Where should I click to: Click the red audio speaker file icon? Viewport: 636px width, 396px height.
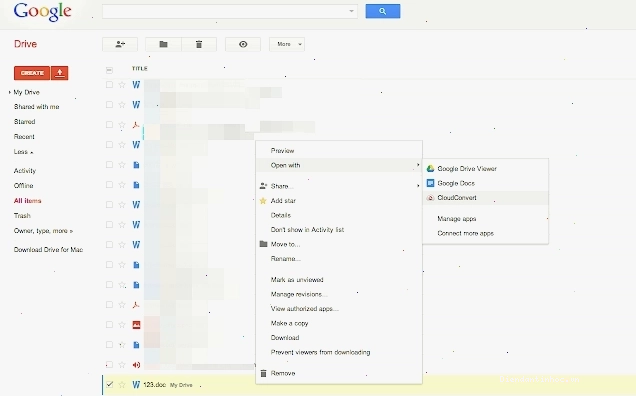[136, 365]
